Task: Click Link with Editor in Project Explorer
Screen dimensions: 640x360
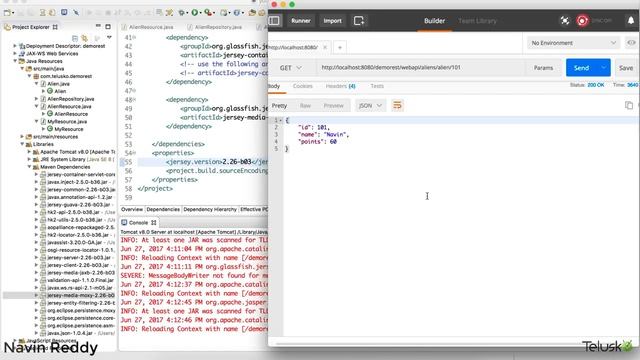Action: tap(84, 38)
